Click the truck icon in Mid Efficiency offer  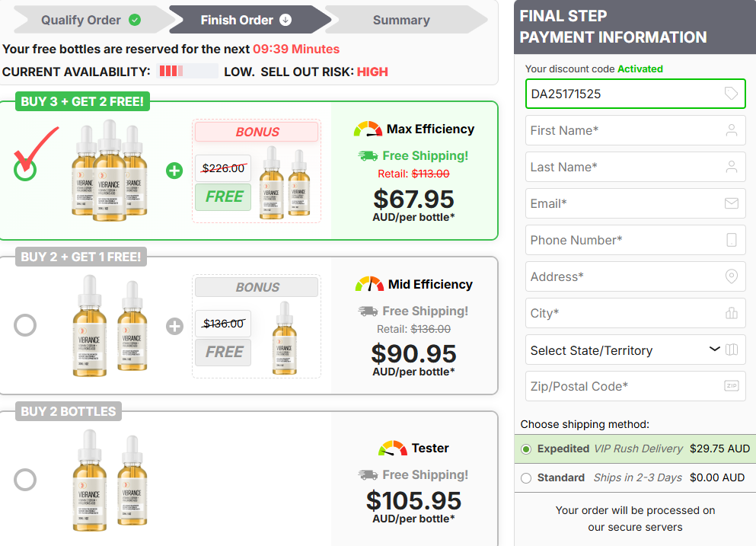pyautogui.click(x=368, y=311)
